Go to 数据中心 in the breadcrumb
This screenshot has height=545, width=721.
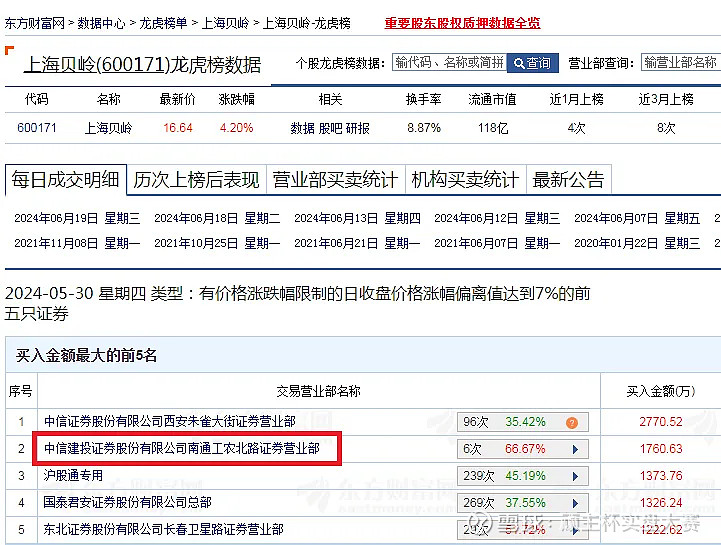pos(101,23)
